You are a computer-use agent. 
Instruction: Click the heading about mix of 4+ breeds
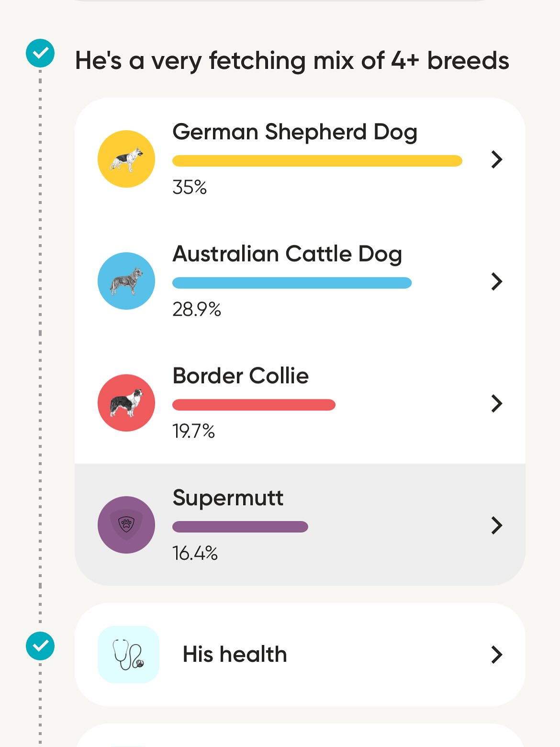tap(292, 61)
